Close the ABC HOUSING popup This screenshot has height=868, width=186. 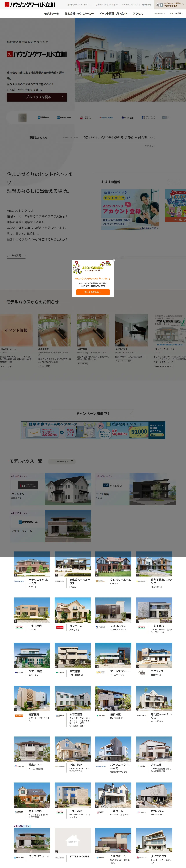click(x=114, y=260)
